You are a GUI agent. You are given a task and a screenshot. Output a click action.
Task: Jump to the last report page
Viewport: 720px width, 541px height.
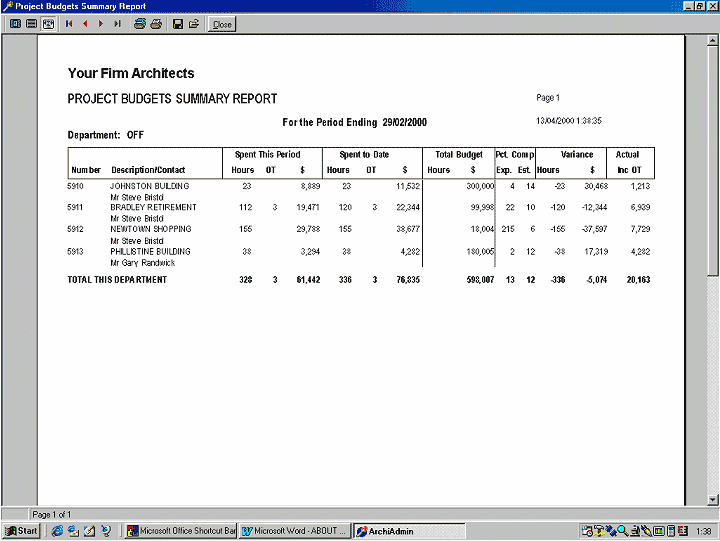(x=118, y=23)
